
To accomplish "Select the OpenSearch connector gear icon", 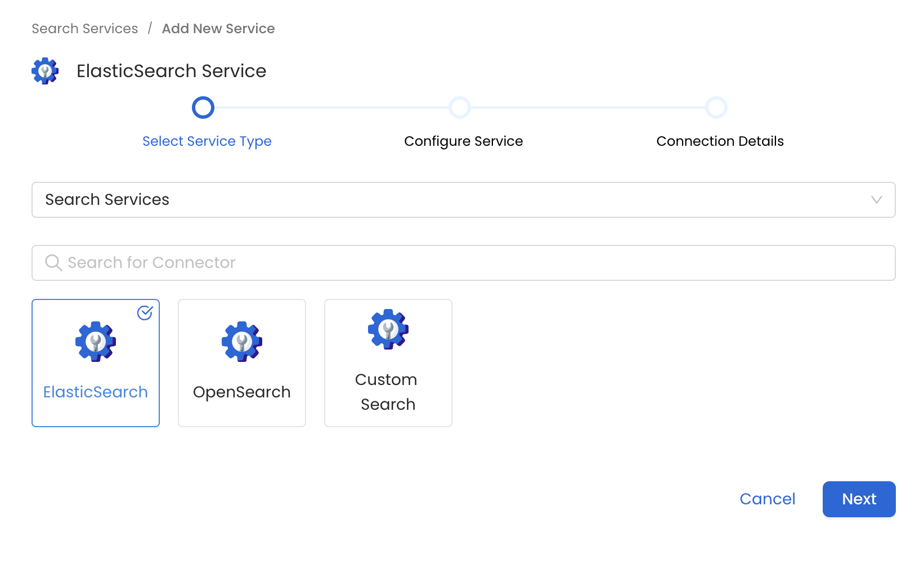I will (241, 341).
